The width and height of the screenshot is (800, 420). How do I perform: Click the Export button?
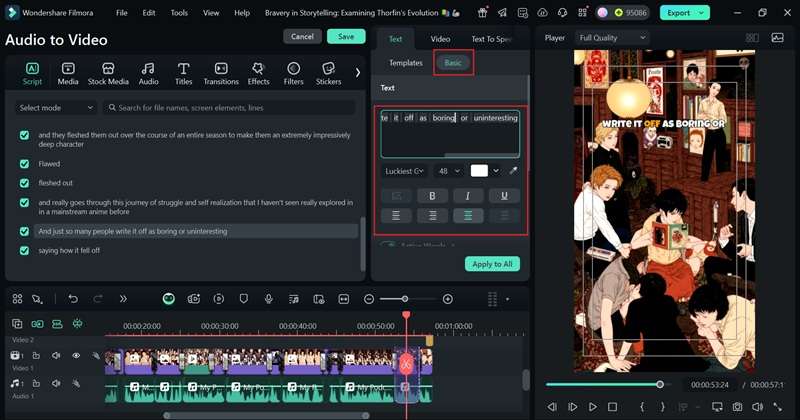click(678, 13)
